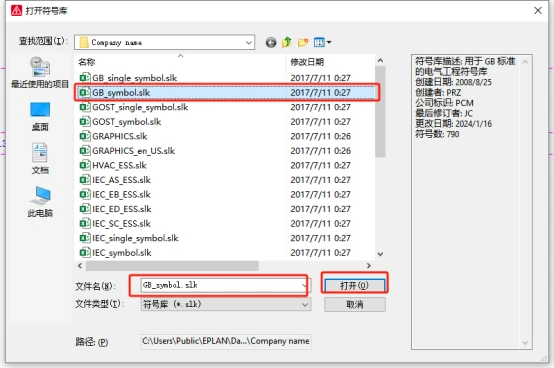The width and height of the screenshot is (554, 368).
Task: Click file list vertical scrollbar up arrow
Action: (380, 61)
